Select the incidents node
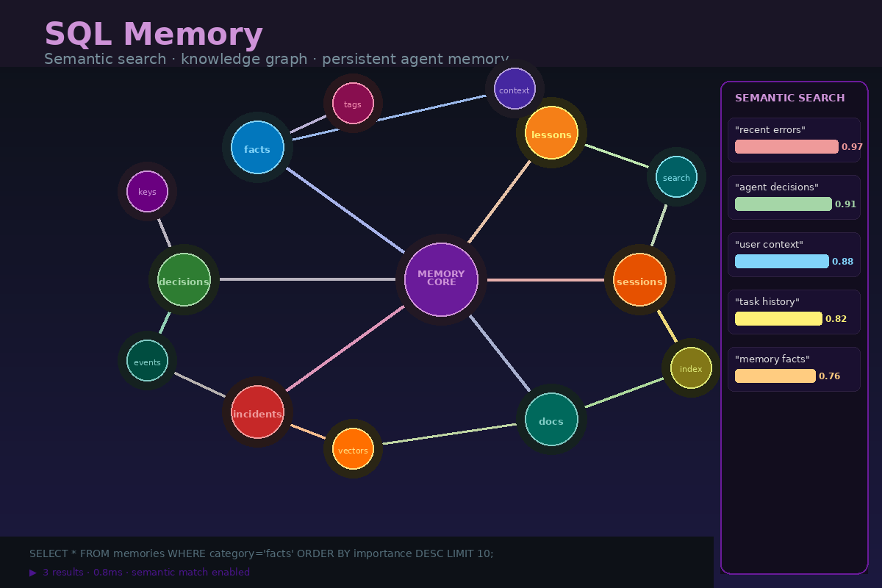This screenshot has width=882, height=588. (x=257, y=413)
